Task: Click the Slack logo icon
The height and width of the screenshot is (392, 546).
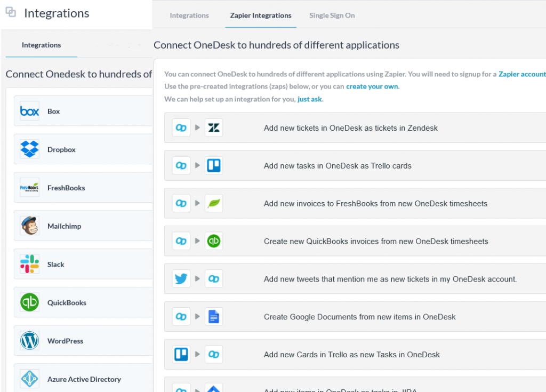Action: (29, 265)
